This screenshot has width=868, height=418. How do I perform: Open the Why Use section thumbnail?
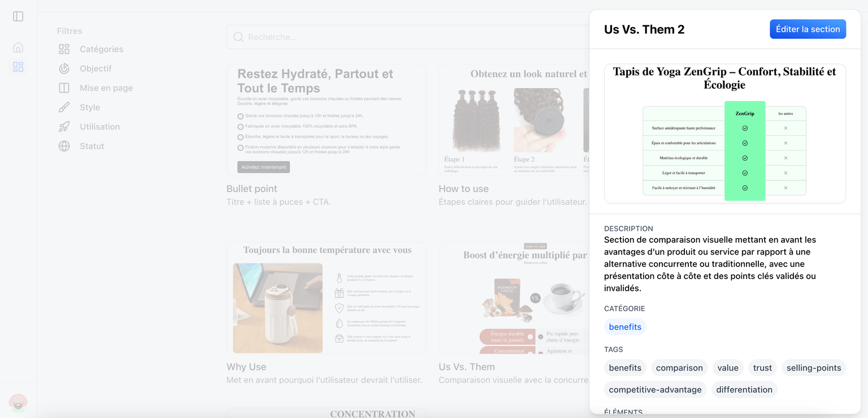pos(326,298)
